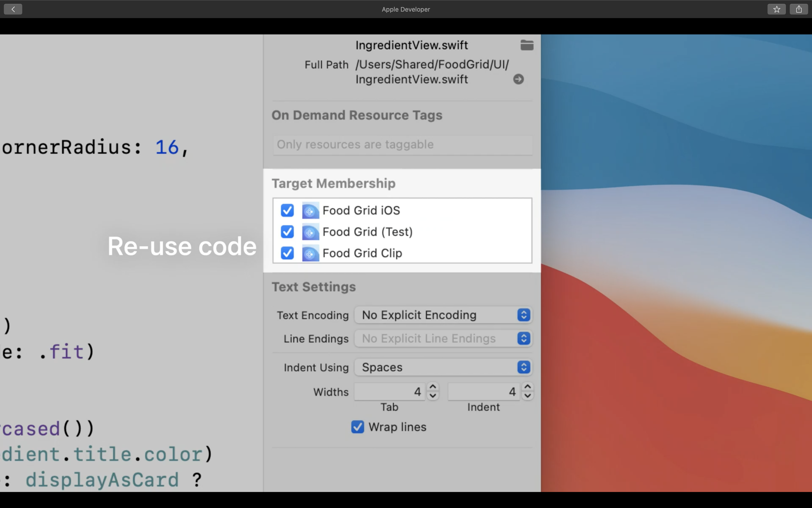This screenshot has height=508, width=812.
Task: Go back with the back arrow button
Action: coord(13,9)
